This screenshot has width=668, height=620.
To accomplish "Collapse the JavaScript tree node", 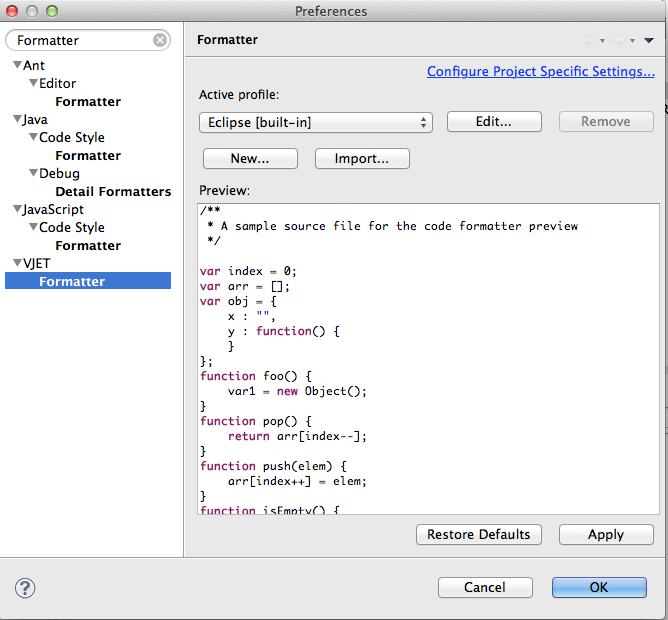I will [x=17, y=210].
